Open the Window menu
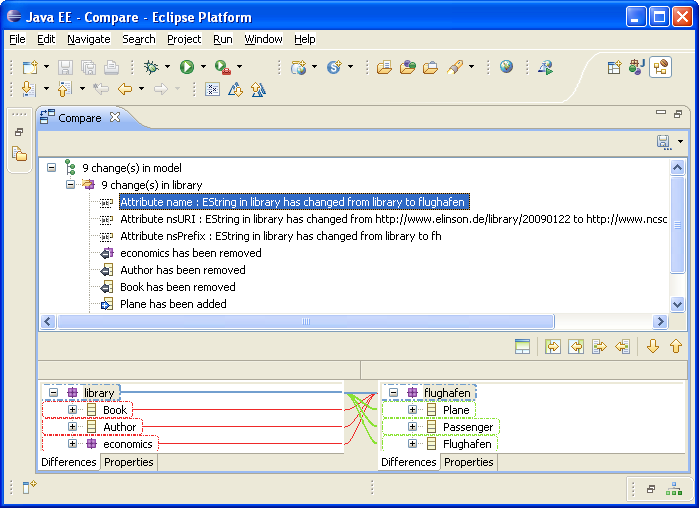This screenshot has height=508, width=699. pyautogui.click(x=263, y=39)
